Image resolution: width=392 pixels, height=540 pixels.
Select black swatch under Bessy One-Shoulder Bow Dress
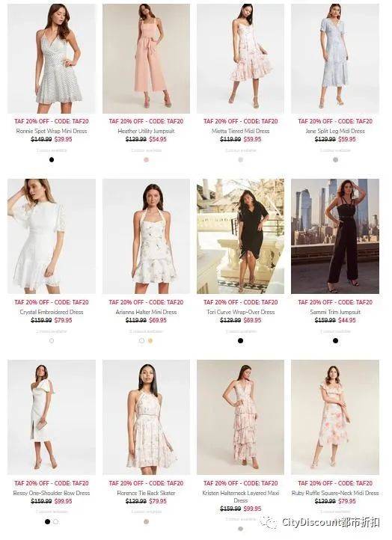tap(48, 521)
